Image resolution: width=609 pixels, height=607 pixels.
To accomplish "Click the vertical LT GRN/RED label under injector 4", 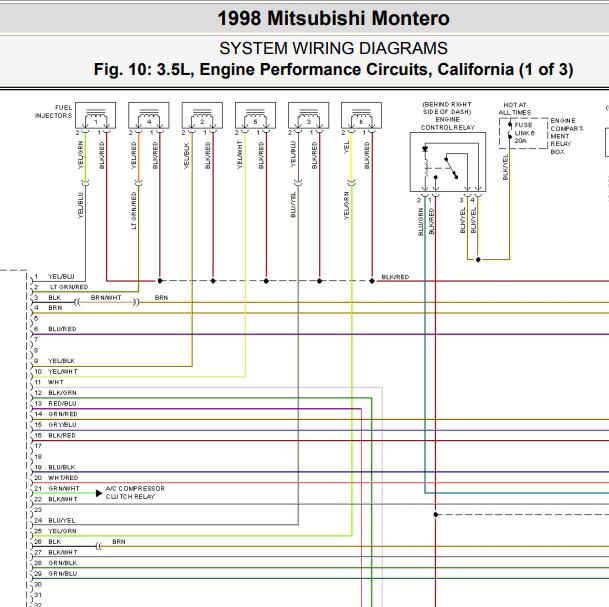I will [134, 210].
